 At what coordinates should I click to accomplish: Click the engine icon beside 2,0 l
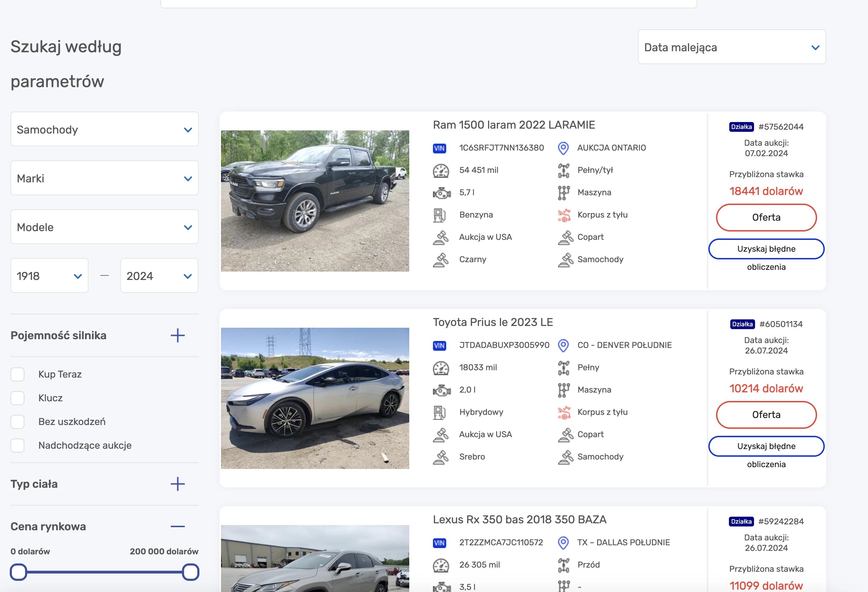[441, 390]
